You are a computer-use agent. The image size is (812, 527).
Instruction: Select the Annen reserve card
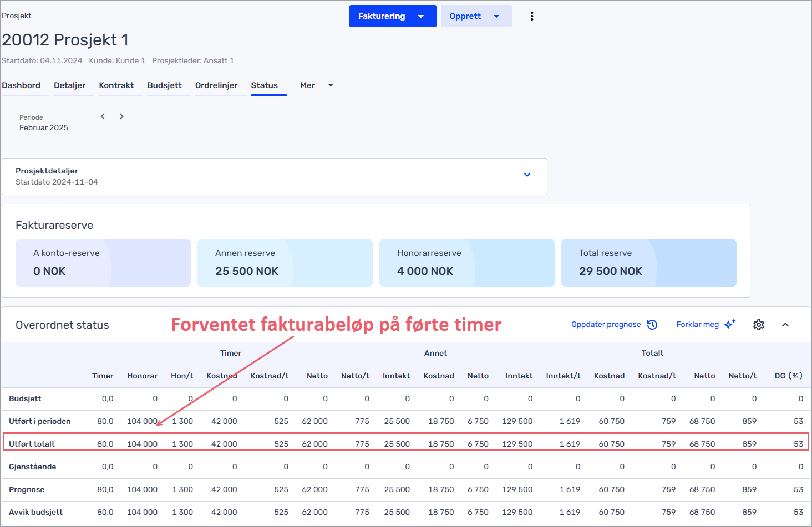pos(285,263)
